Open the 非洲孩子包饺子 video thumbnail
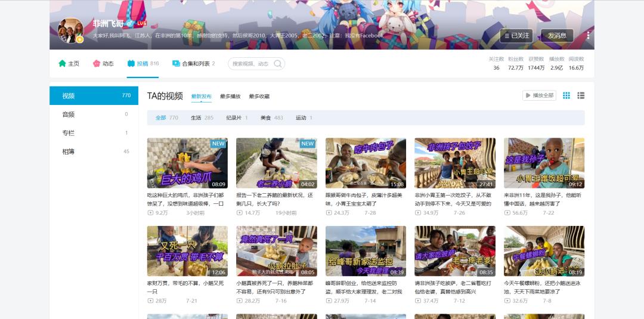This screenshot has width=644, height=319. pos(455,163)
